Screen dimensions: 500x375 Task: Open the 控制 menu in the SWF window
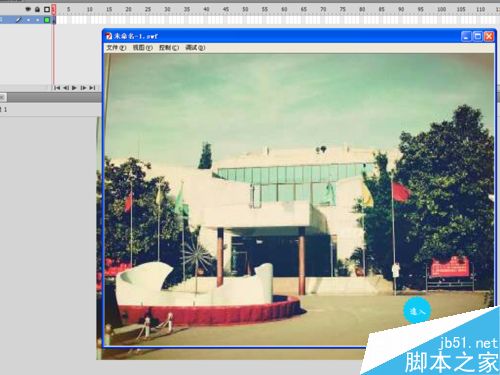[169, 48]
